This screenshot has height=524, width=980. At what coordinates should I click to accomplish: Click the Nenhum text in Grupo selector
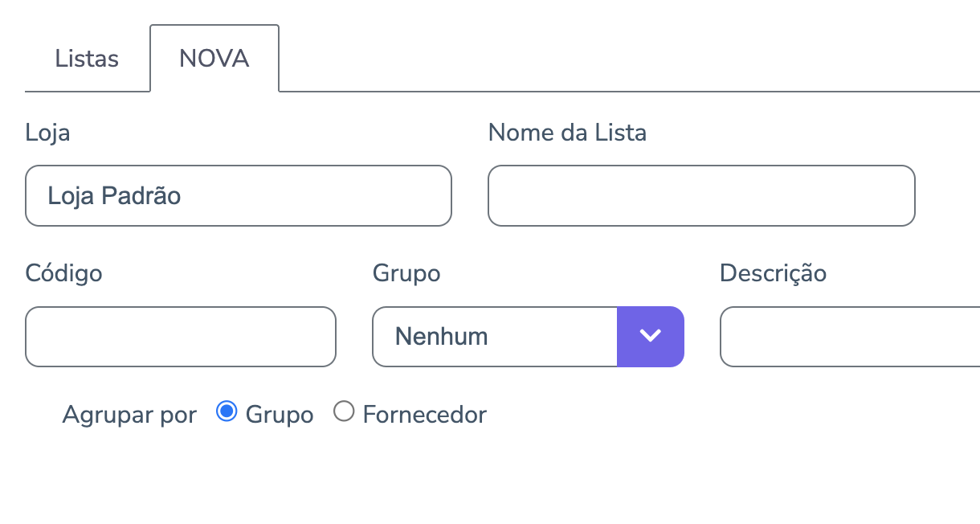tap(442, 337)
